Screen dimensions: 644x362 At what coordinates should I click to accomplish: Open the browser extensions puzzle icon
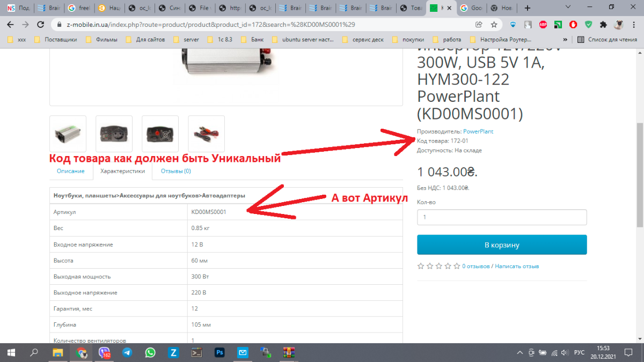click(604, 25)
